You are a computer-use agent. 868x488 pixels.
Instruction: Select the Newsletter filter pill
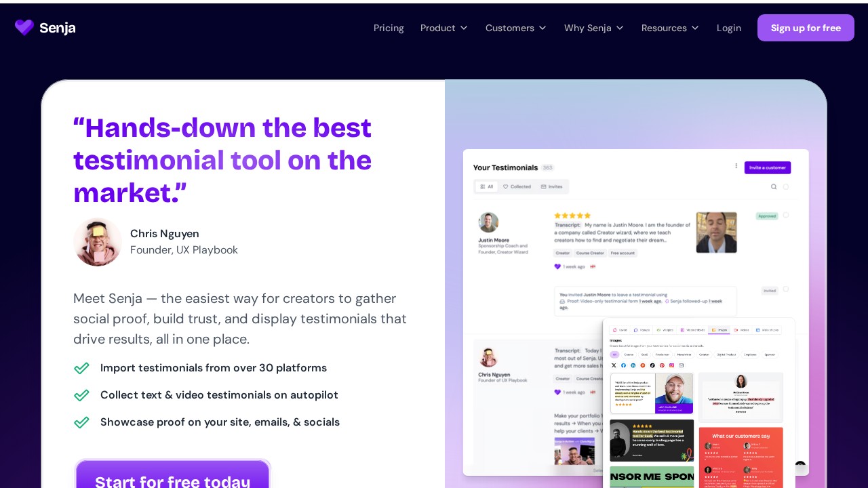tap(684, 354)
